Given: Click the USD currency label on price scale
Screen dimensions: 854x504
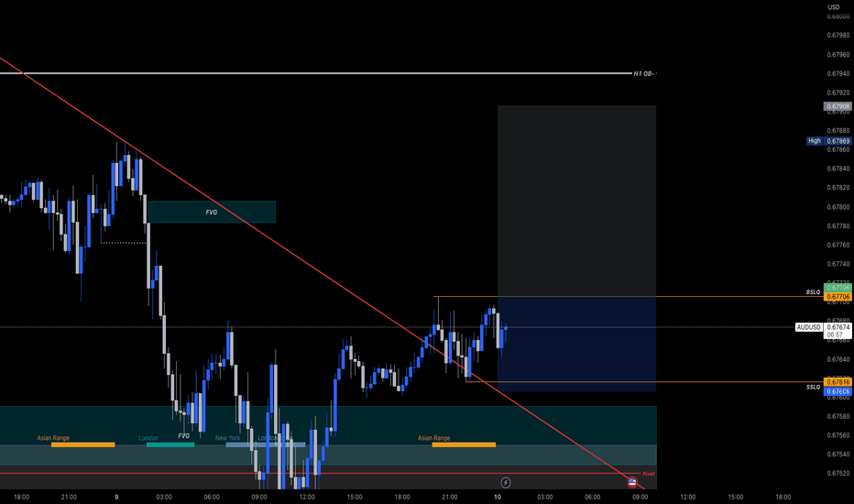Looking at the screenshot, I should (834, 7).
